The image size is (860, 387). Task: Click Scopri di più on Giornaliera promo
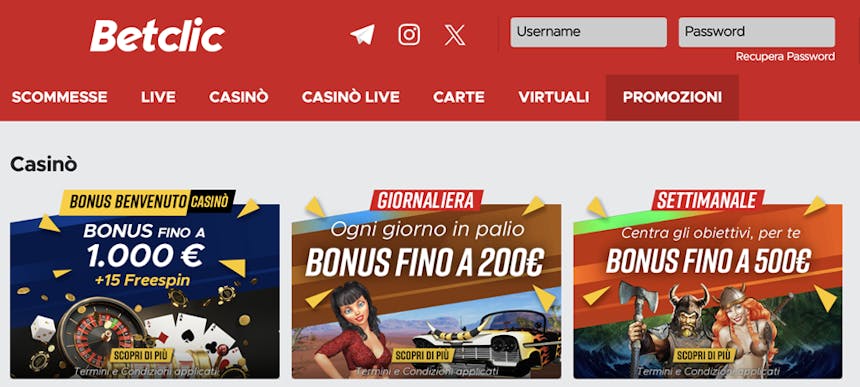click(x=424, y=355)
